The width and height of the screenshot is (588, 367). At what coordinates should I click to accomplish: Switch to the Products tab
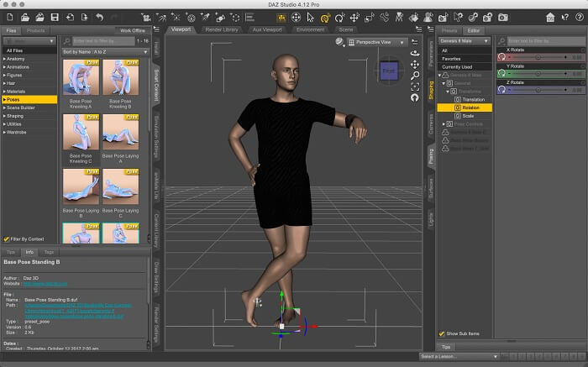pos(35,30)
